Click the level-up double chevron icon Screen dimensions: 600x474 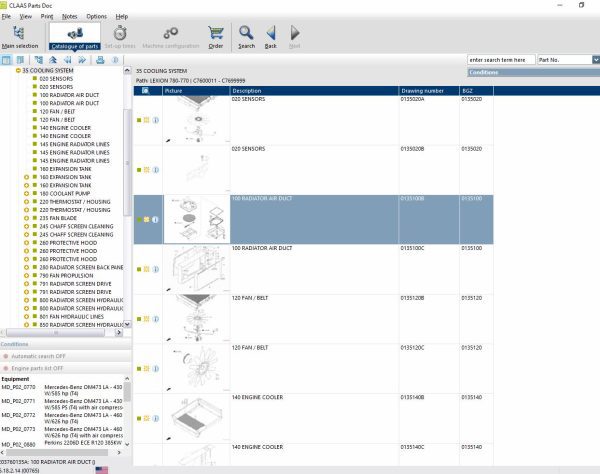53,60
